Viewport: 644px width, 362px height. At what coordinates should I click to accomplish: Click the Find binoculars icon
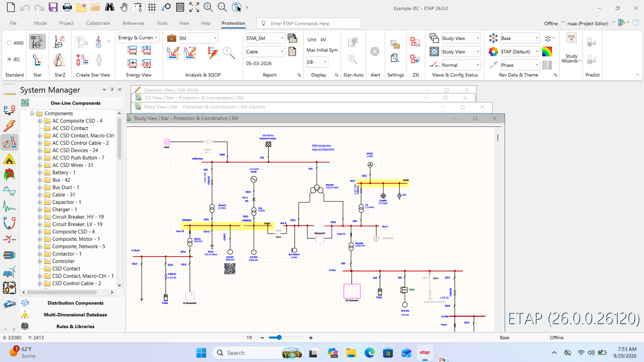[x=109, y=7]
